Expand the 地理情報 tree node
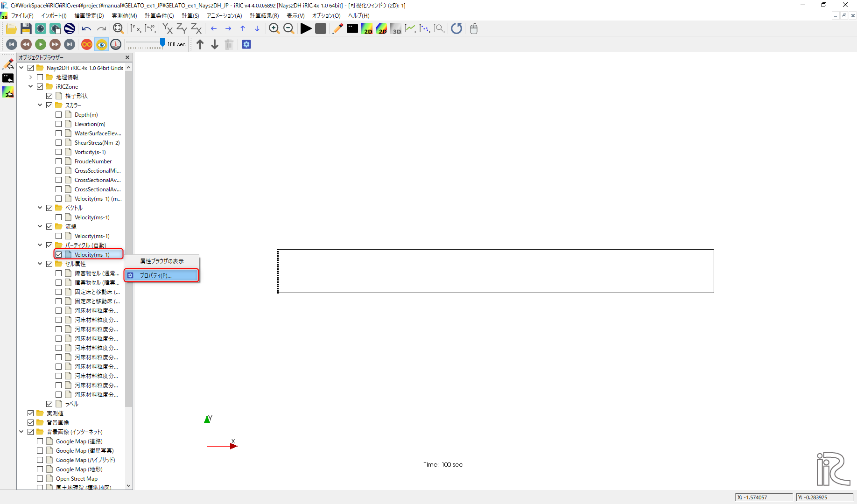Viewport: 857px width, 504px height. tap(31, 77)
